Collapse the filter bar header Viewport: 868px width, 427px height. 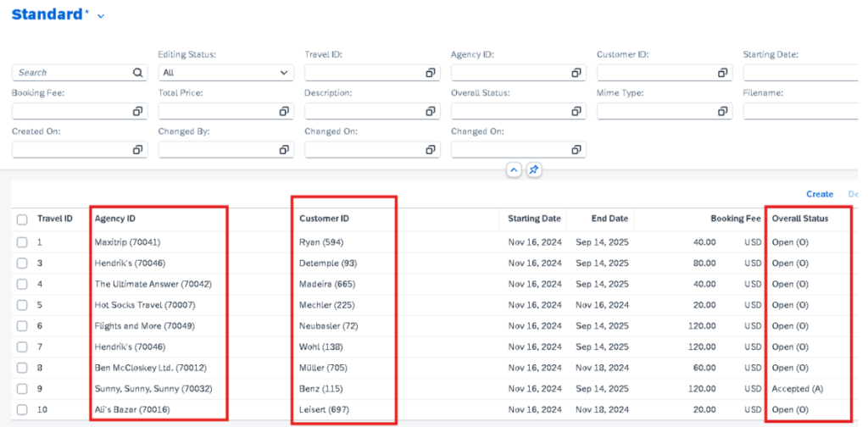click(x=513, y=170)
